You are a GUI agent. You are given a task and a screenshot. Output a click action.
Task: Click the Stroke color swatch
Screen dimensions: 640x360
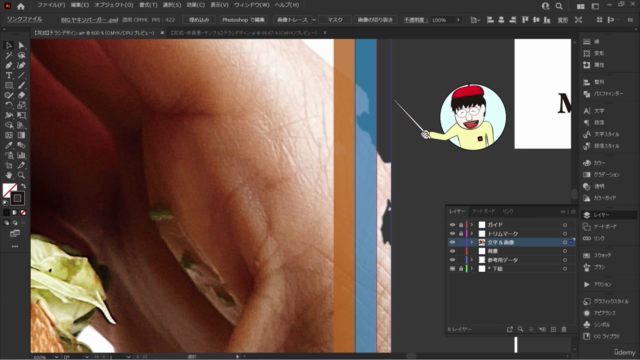(17, 198)
